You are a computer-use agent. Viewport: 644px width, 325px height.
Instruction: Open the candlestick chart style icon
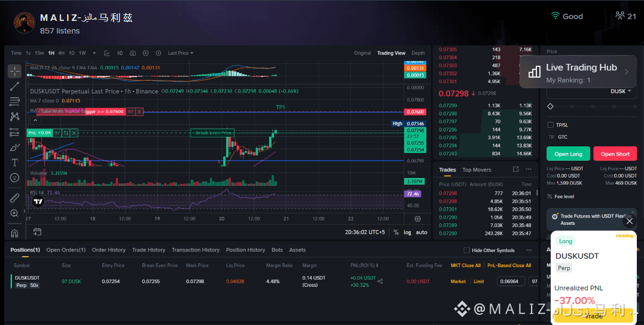(120, 53)
